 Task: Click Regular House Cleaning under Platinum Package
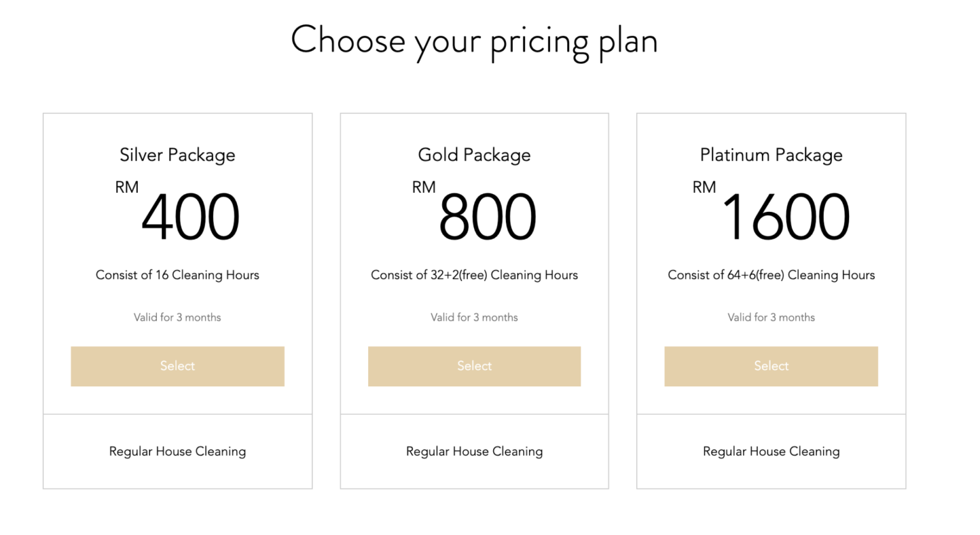tap(771, 451)
